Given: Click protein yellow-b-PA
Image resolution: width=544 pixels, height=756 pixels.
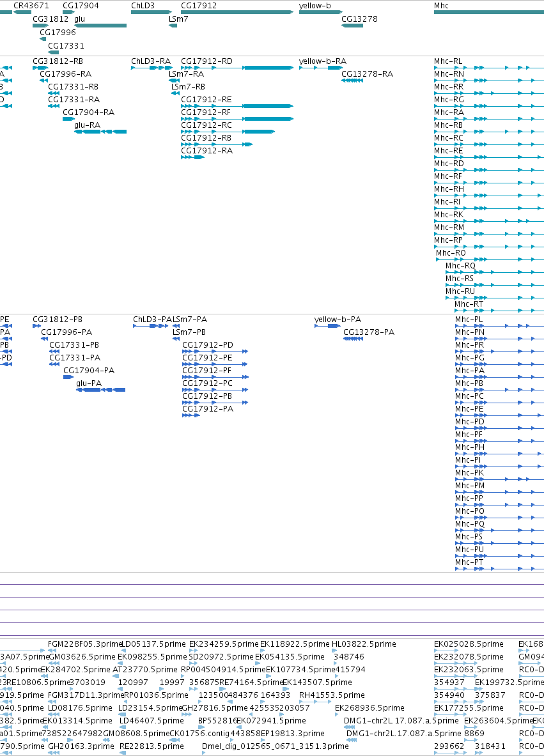Looking at the screenshot, I should pos(338,319).
